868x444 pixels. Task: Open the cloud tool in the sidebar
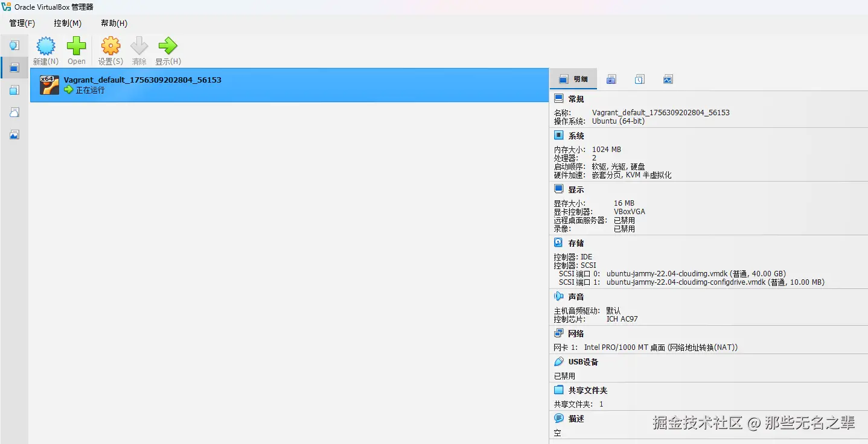coord(14,112)
